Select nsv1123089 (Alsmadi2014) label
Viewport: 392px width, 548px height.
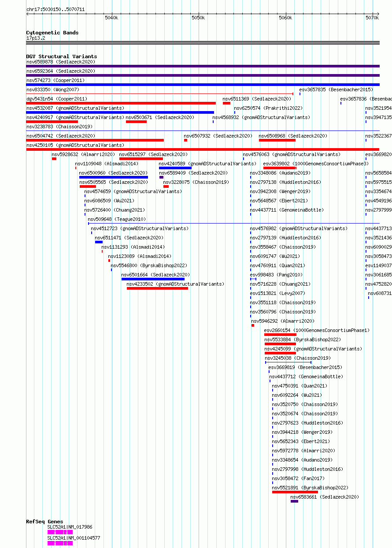coord(140,256)
